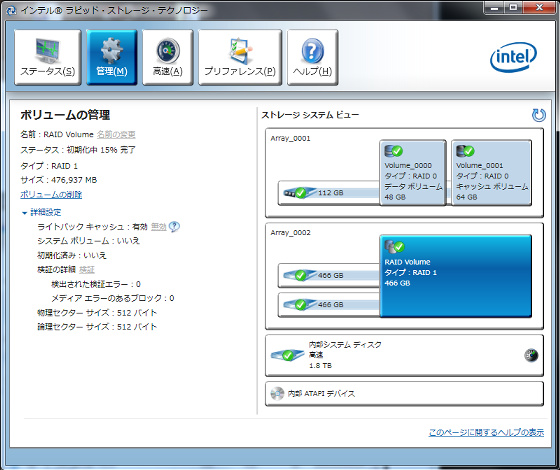Screen dimensions: 560x470
Task: Select Volume_0001 cache volume box
Action: (491, 172)
